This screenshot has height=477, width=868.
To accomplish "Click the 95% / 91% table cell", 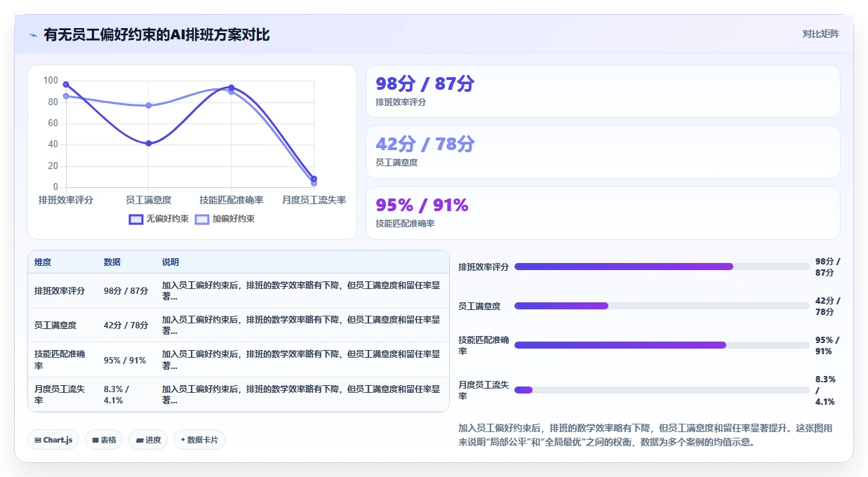I will click(125, 360).
